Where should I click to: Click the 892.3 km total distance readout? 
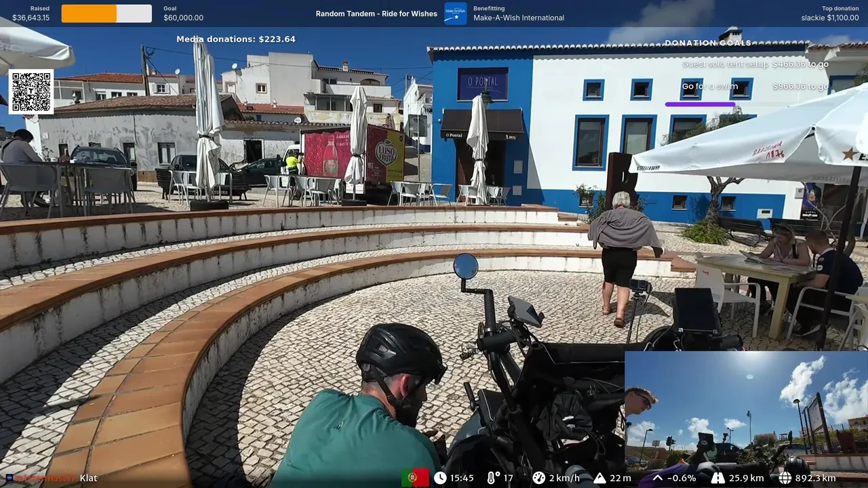pos(816,478)
